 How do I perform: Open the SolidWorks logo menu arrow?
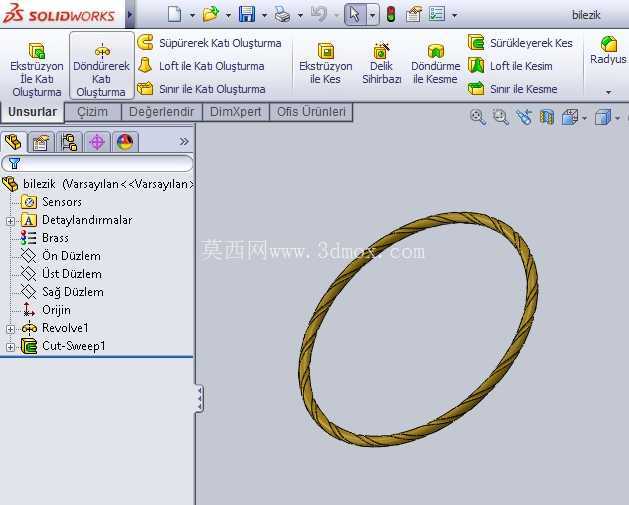click(x=130, y=14)
